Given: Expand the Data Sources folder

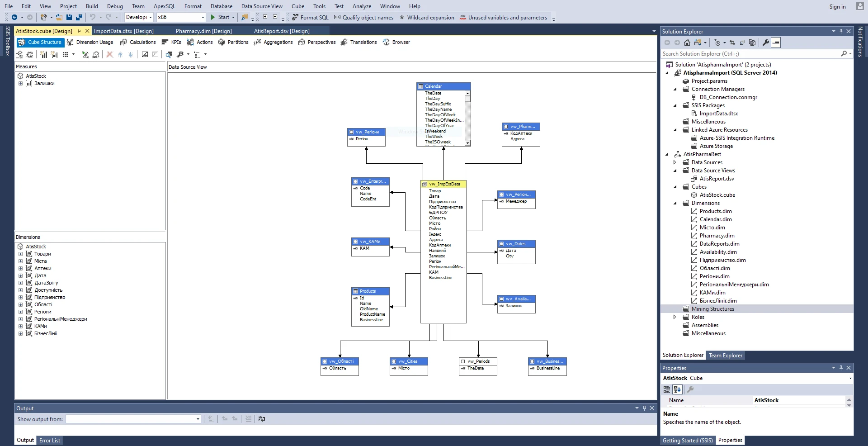Looking at the screenshot, I should pos(675,162).
